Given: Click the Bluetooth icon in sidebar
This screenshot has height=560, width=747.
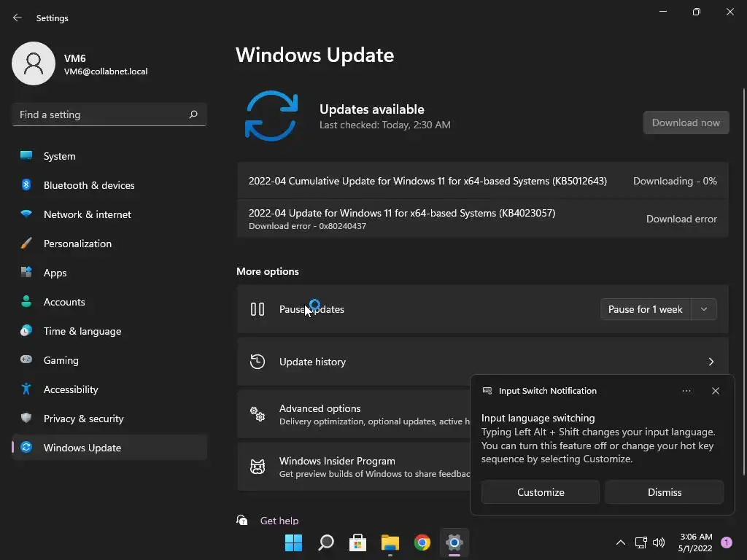Looking at the screenshot, I should [x=26, y=184].
